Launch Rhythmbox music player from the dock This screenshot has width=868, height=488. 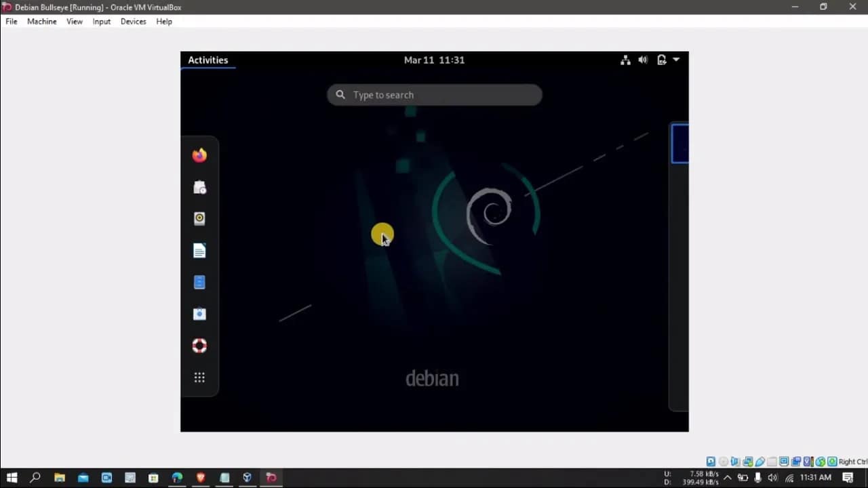point(199,218)
